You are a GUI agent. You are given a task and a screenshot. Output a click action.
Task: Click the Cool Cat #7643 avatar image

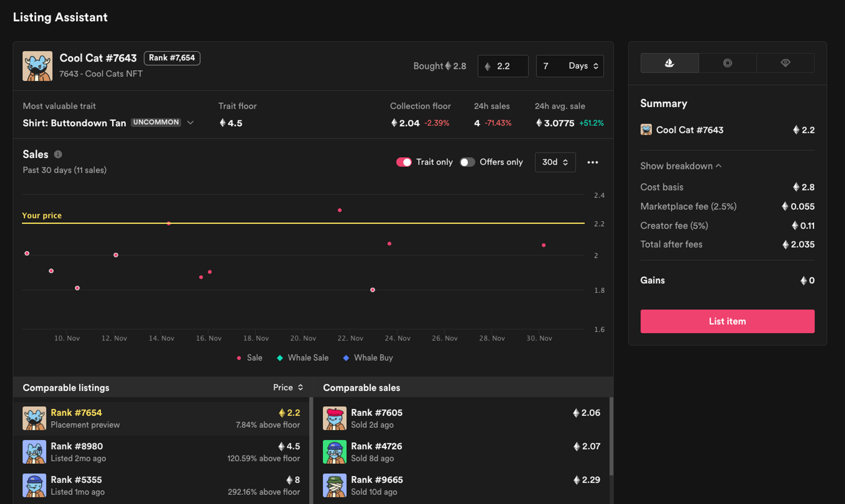pos(38,66)
